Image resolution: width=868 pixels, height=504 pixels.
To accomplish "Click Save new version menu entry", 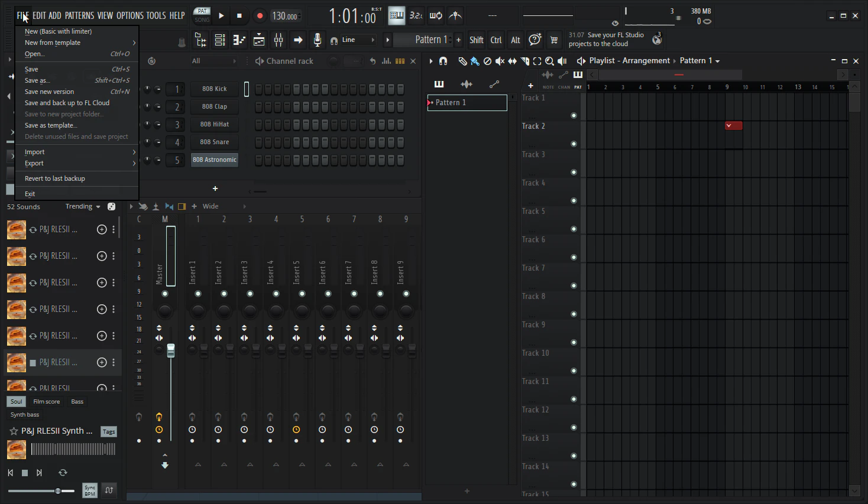I will tap(77, 92).
